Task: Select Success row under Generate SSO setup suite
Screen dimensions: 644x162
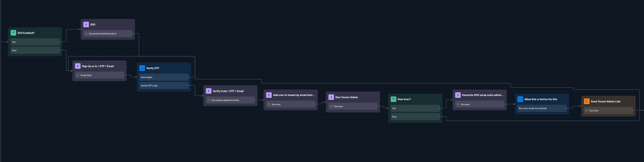Action: 480,104
